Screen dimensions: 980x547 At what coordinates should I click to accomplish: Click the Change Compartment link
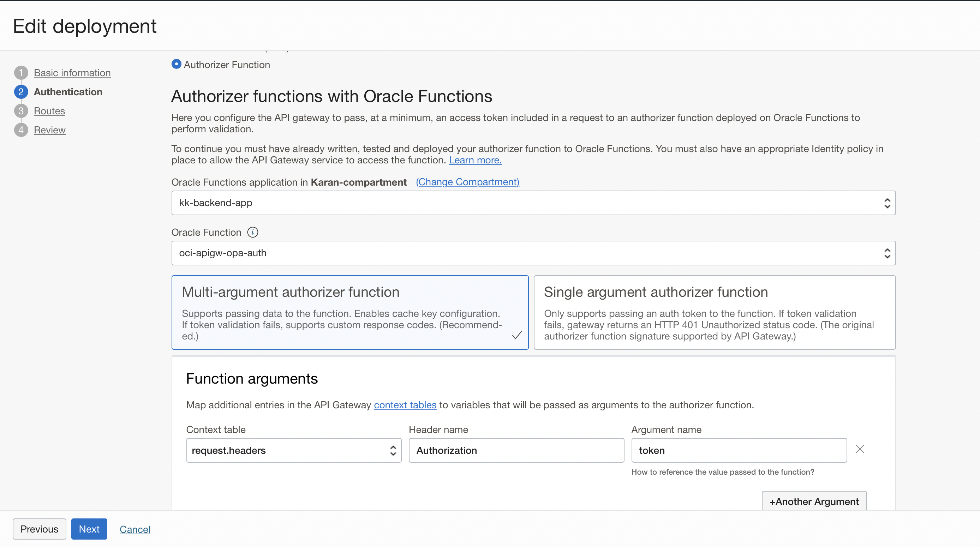pyautogui.click(x=467, y=182)
